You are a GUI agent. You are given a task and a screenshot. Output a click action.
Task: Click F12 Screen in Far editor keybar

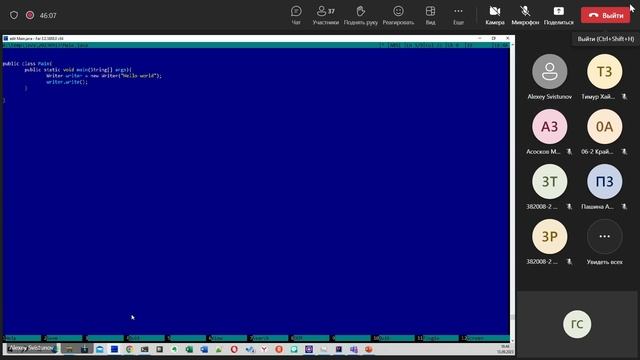coord(485,338)
